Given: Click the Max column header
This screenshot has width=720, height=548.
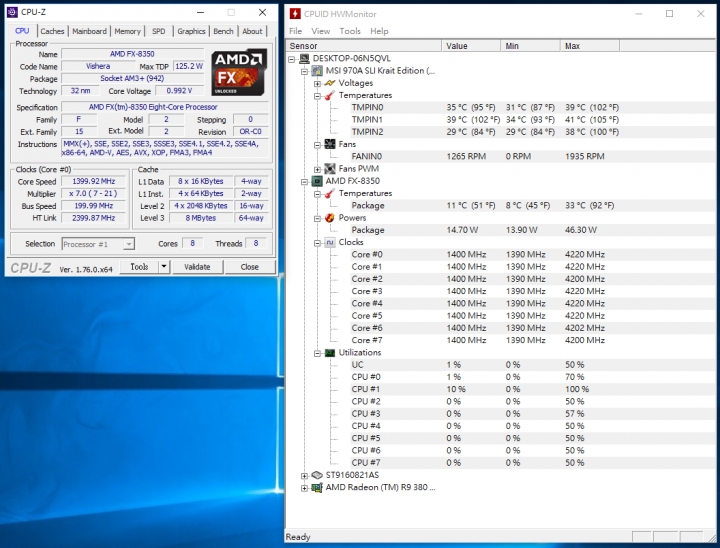Looking at the screenshot, I should (x=590, y=46).
